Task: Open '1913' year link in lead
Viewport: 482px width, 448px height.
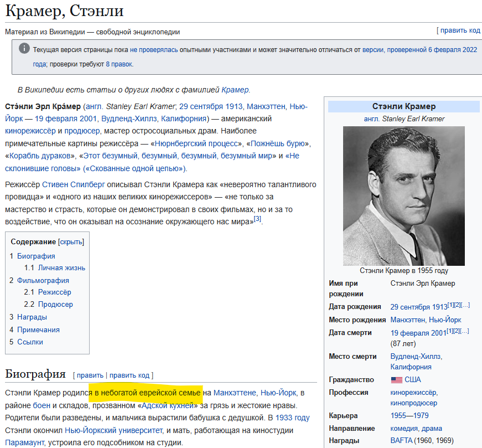Action: (234, 106)
